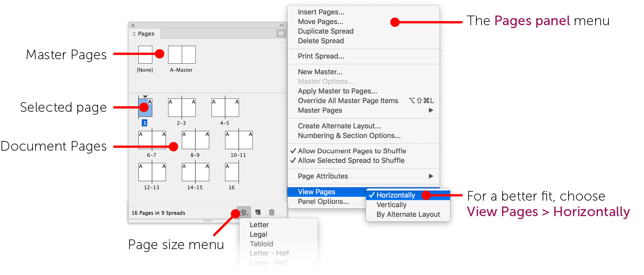Select page 1 thumbnail

tap(145, 108)
